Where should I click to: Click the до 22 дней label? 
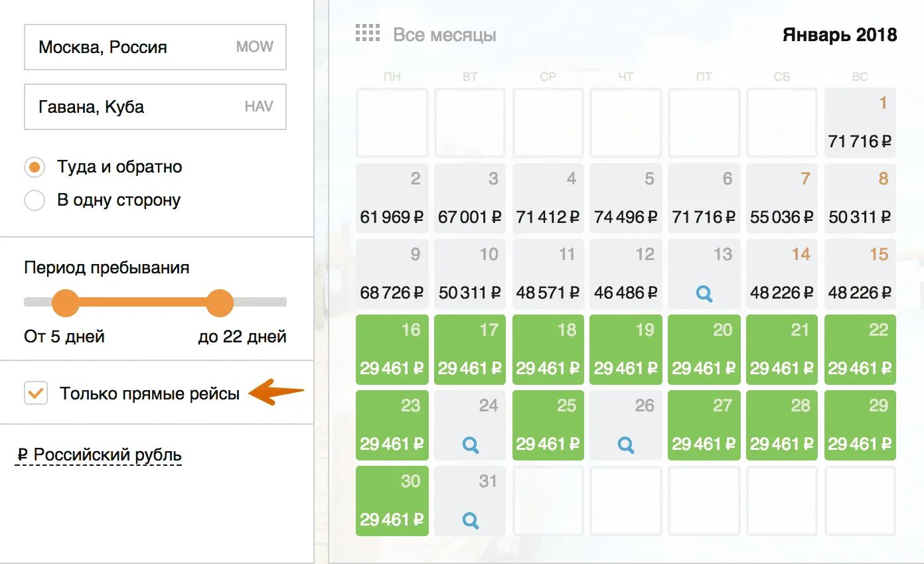tap(242, 336)
